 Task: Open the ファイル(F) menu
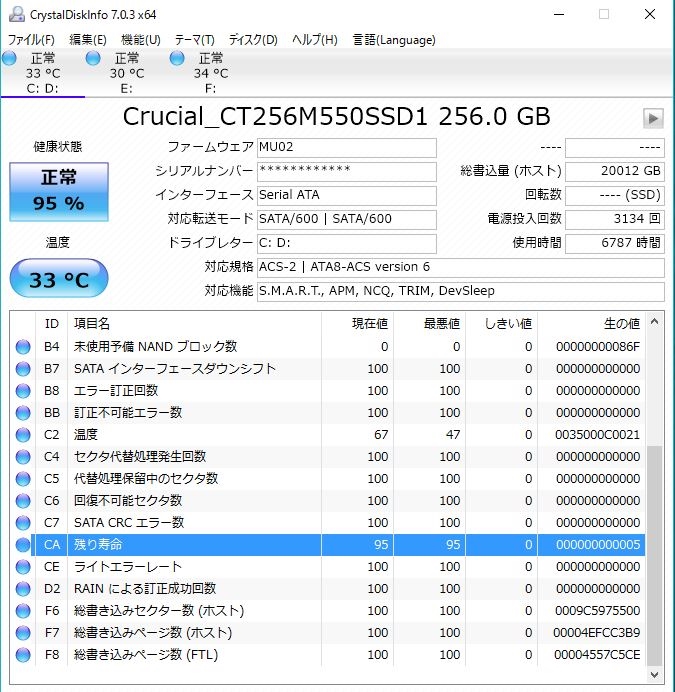click(x=31, y=40)
